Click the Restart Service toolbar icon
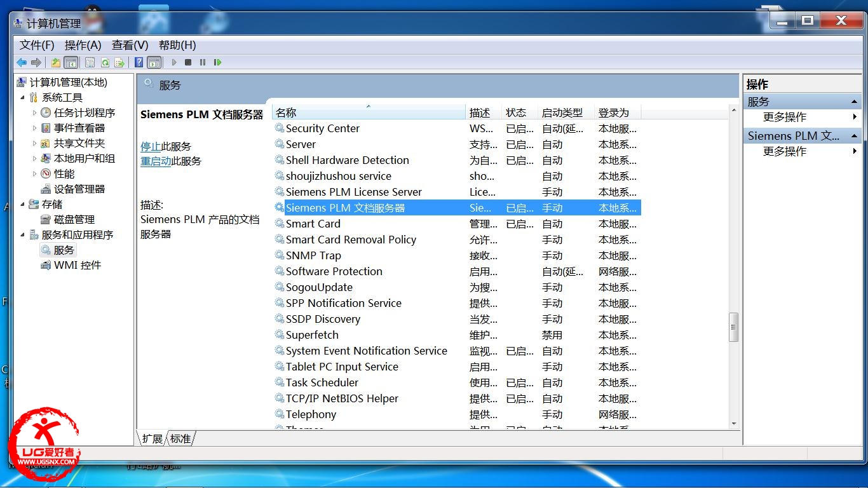This screenshot has width=868, height=488. (x=217, y=62)
